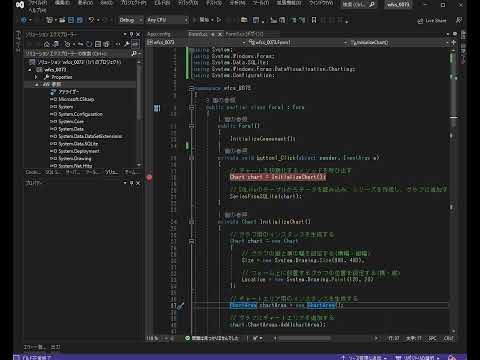Select the アナライザー item in references
The width and height of the screenshot is (480, 360).
[65, 92]
